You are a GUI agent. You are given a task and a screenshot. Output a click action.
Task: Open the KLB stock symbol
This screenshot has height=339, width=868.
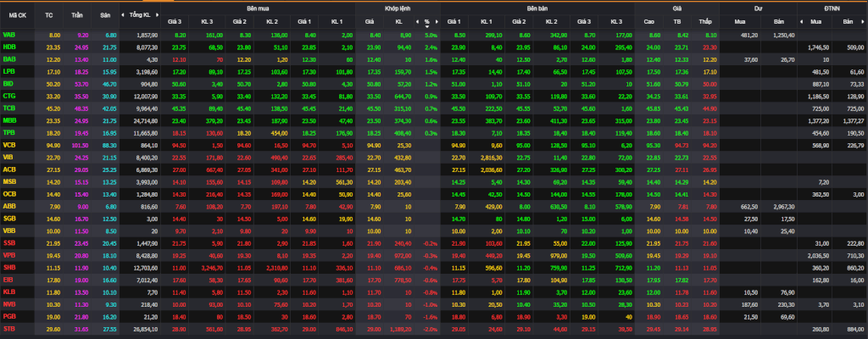click(8, 292)
